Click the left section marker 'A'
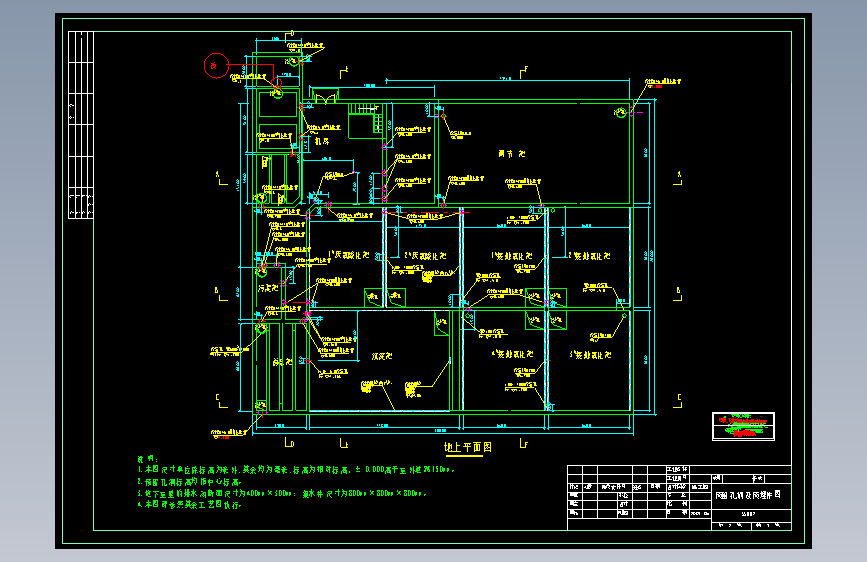This screenshot has width=867, height=562. (x=221, y=178)
